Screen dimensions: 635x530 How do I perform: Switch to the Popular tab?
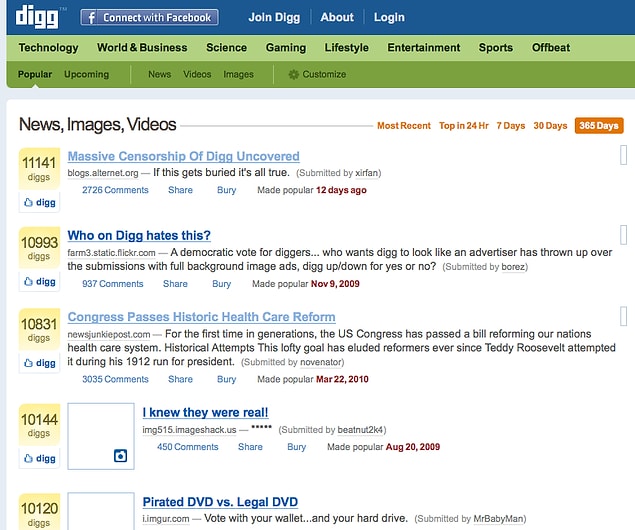pyautogui.click(x=35, y=74)
